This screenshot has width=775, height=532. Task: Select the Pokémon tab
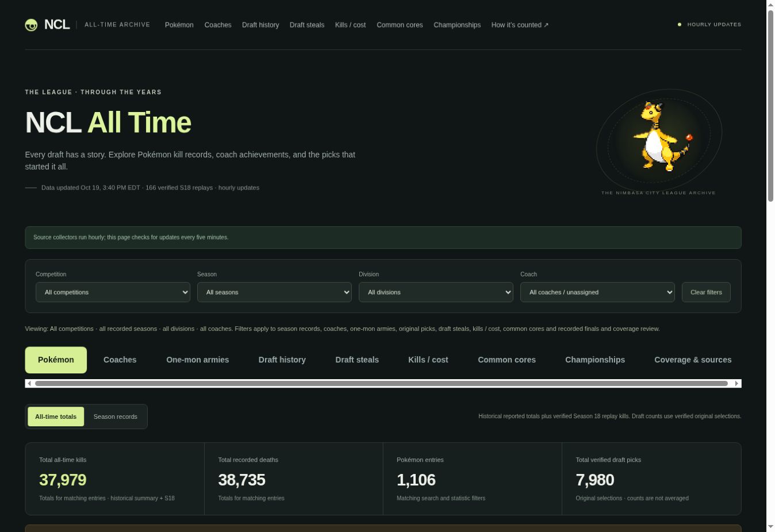[x=56, y=360]
